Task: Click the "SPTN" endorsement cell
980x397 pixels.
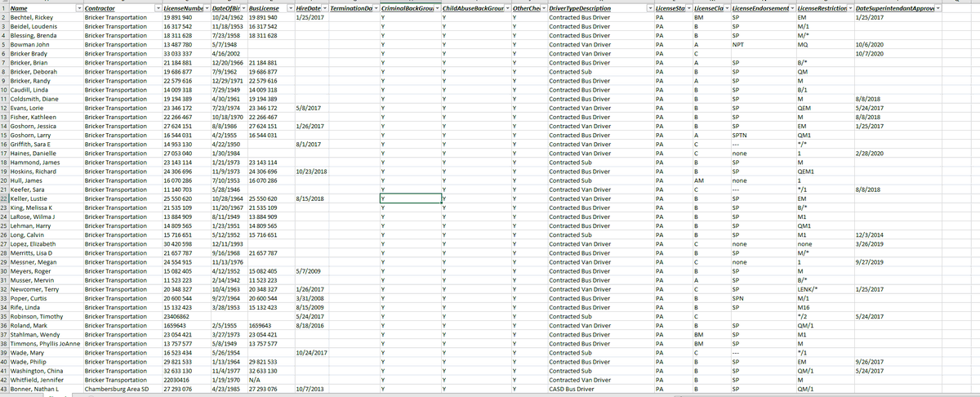Action: coord(763,135)
